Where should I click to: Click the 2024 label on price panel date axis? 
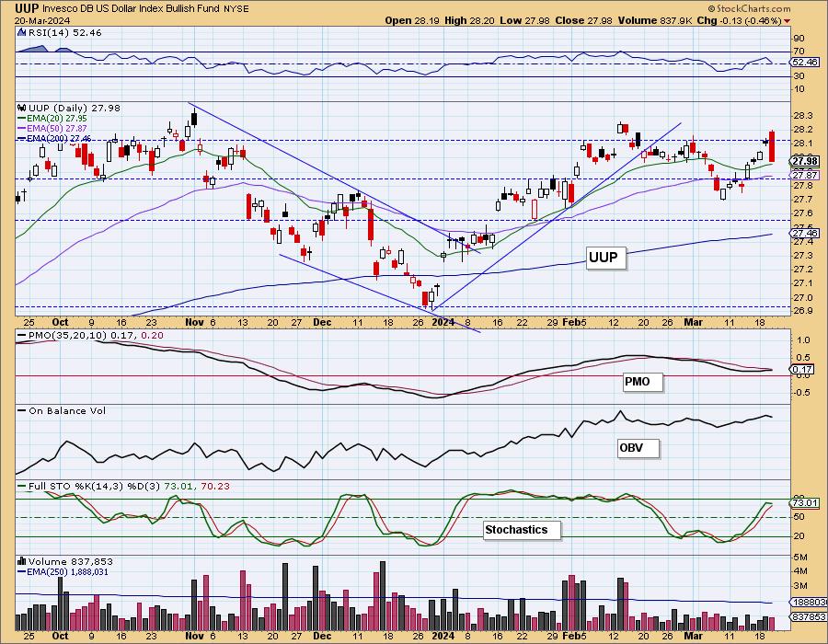tap(443, 322)
